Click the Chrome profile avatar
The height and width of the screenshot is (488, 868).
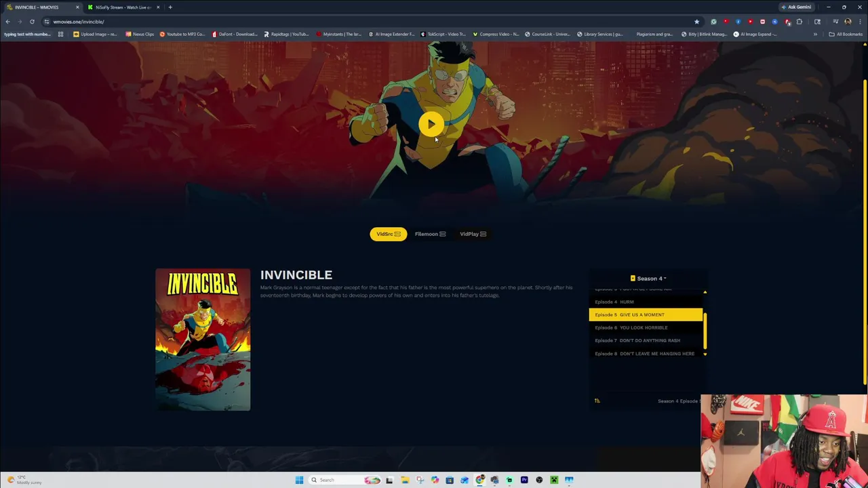[848, 22]
